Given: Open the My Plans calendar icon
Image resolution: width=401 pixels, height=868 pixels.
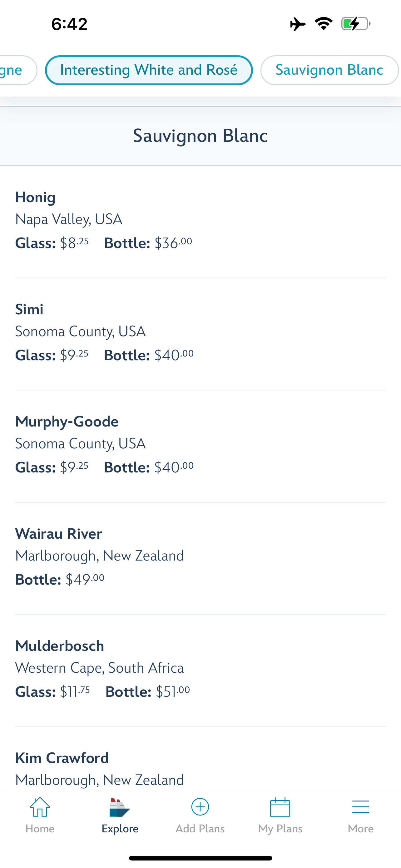Looking at the screenshot, I should pyautogui.click(x=280, y=807).
